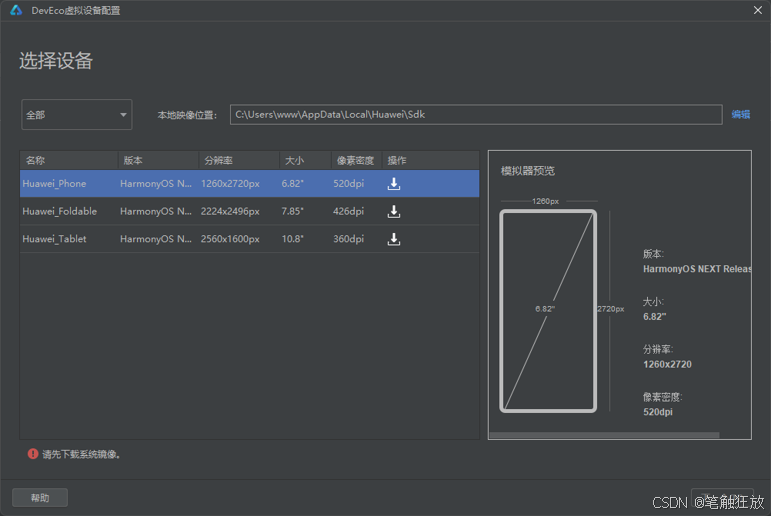Select the Huawei_Phone row
This screenshot has width=772, height=517.
pos(250,184)
